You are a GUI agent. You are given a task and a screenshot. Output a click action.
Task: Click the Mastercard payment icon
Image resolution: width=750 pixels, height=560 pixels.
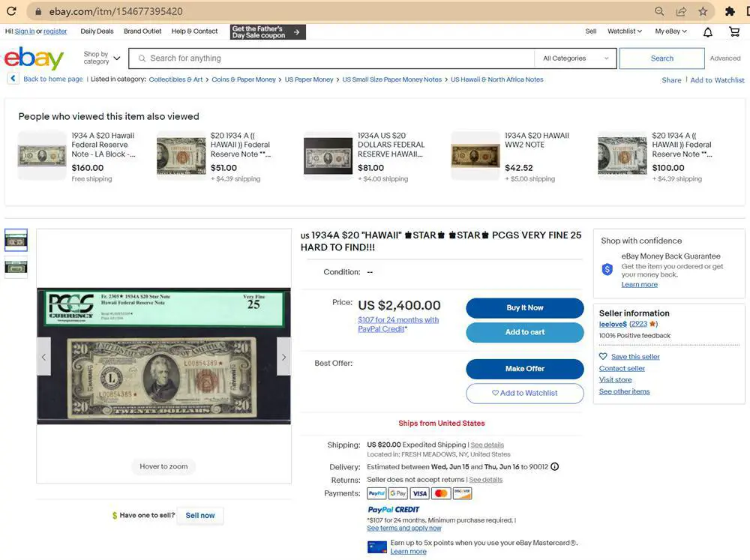[441, 493]
